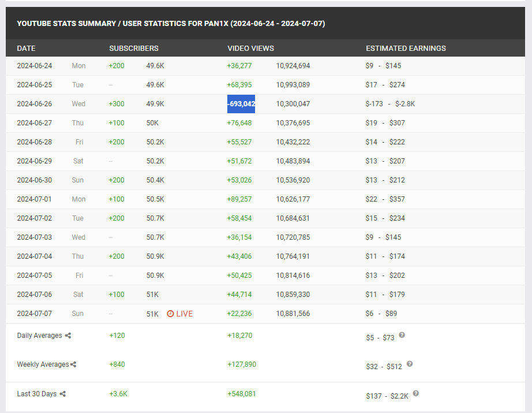
Task: Share the Daily Averages stats
Action: [68, 336]
